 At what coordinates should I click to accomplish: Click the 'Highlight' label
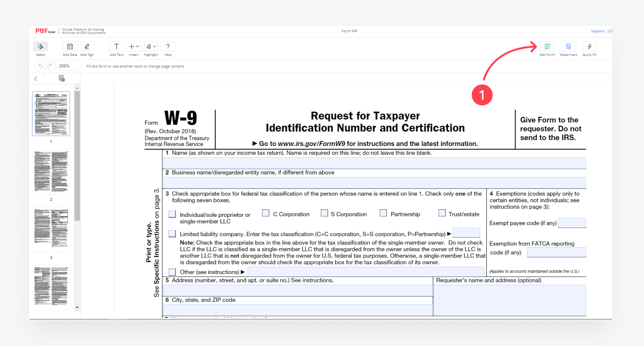point(151,55)
